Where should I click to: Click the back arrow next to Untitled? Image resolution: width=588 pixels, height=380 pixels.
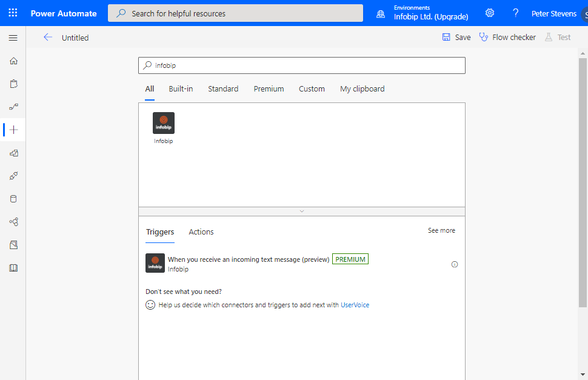tap(48, 38)
